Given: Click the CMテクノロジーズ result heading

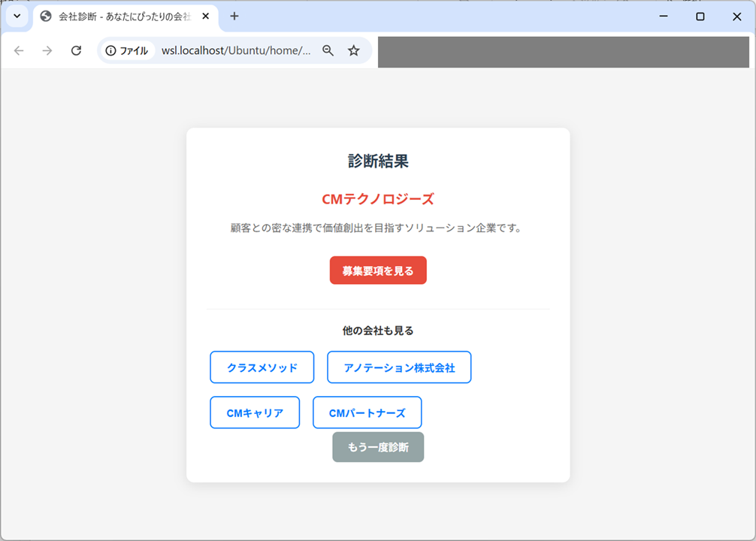Looking at the screenshot, I should click(378, 198).
